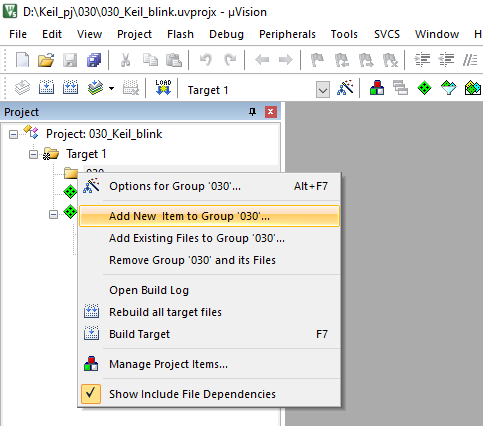Click the Navigate Forwards arrow icon
483x426 pixels.
[286, 60]
